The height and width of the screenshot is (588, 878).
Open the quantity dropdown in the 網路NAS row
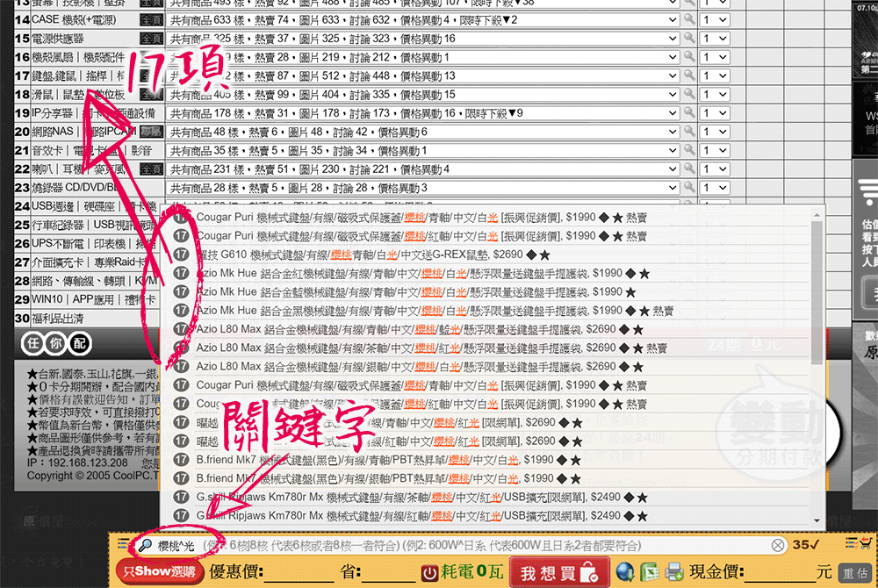[x=715, y=132]
